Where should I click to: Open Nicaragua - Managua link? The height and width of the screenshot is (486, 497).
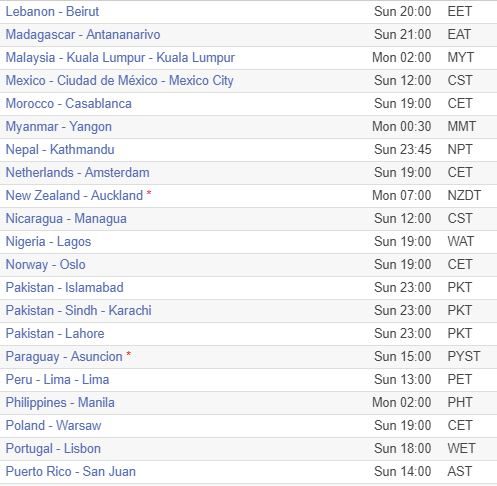click(x=66, y=219)
